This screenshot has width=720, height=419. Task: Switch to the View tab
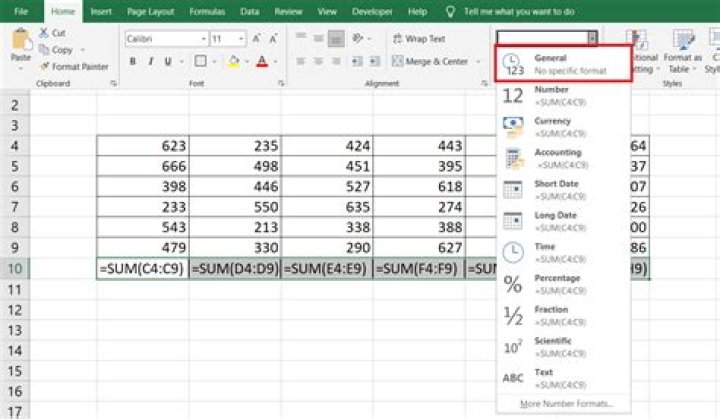point(326,11)
